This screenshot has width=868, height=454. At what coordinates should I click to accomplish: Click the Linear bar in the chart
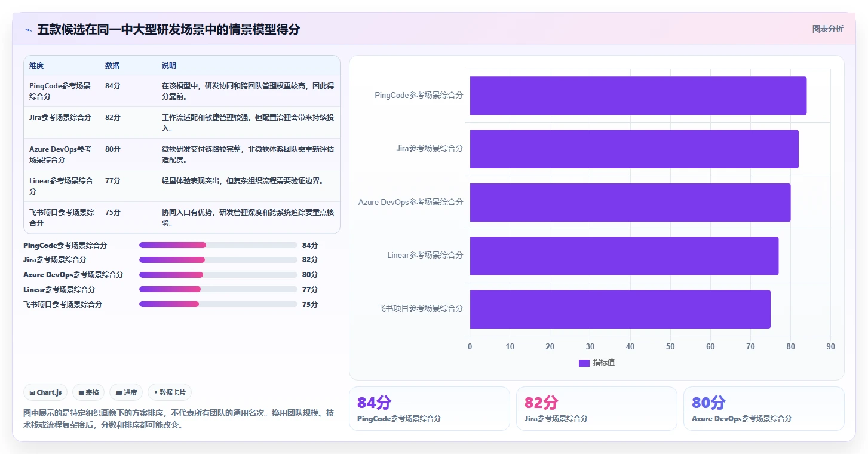click(x=624, y=256)
